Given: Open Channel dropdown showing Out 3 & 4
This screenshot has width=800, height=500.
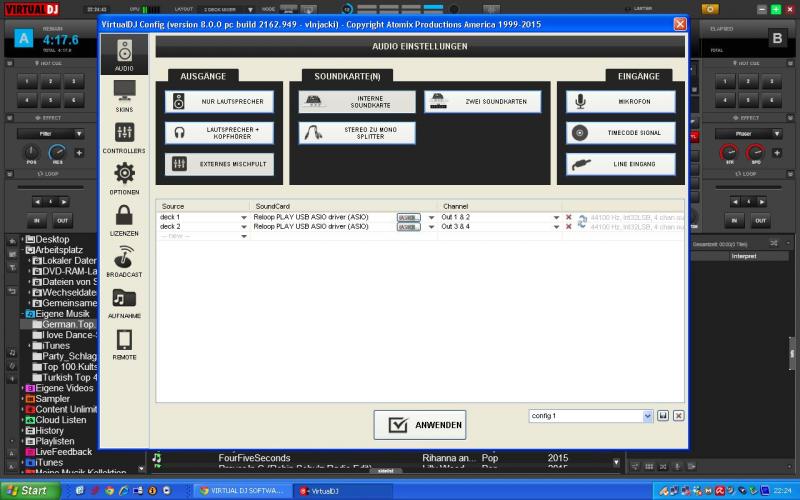Looking at the screenshot, I should point(556,227).
